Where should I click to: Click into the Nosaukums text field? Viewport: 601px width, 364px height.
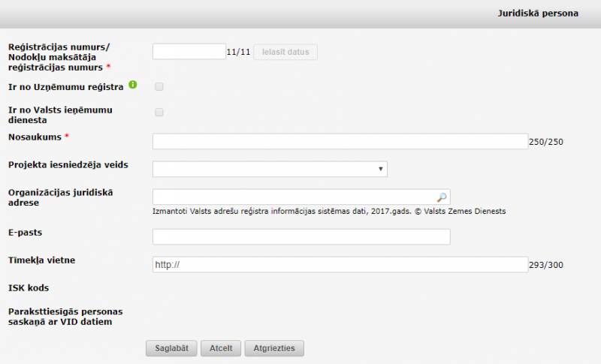(x=340, y=142)
